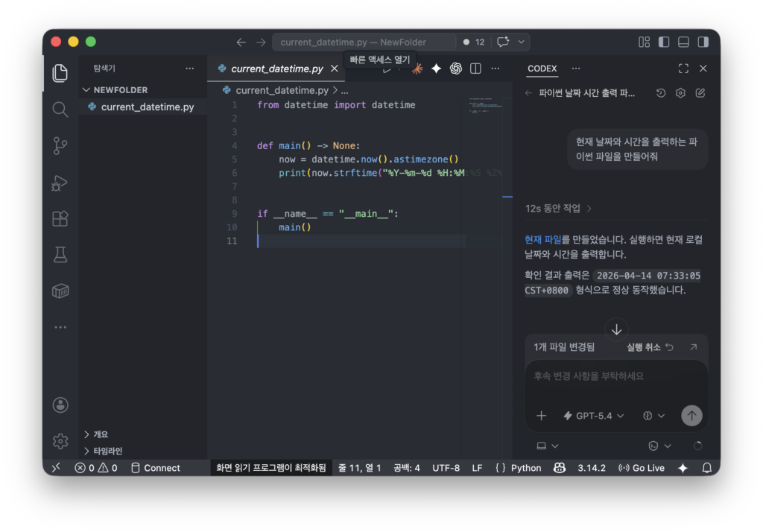
Task: Open the local laptop environment dropdown
Action: [547, 446]
